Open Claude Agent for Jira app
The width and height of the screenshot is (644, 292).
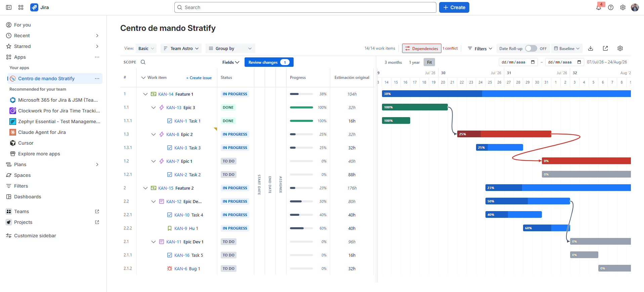(42, 132)
